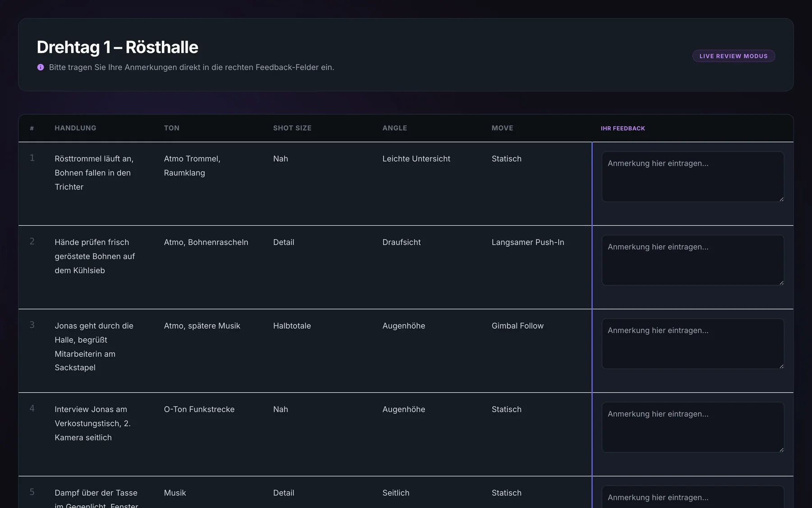Click the Gimbal Follow move cell
812x508 pixels.
(x=517, y=326)
